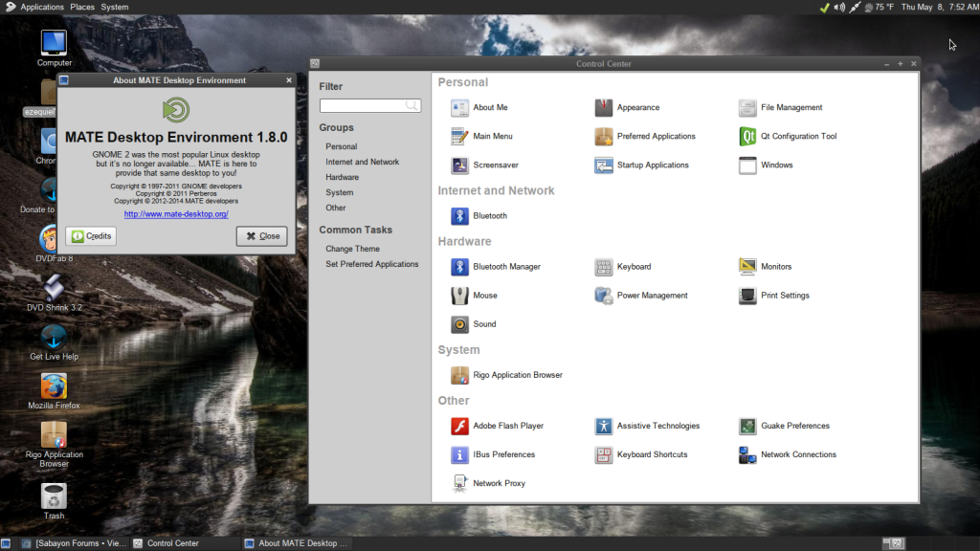Open the Sound settings icon
This screenshot has width=980, height=551.
(x=459, y=324)
